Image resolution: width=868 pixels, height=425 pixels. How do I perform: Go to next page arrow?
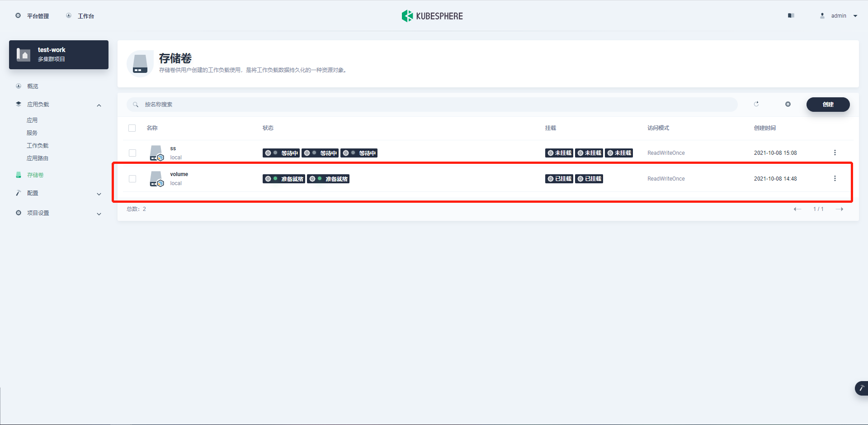pos(840,209)
